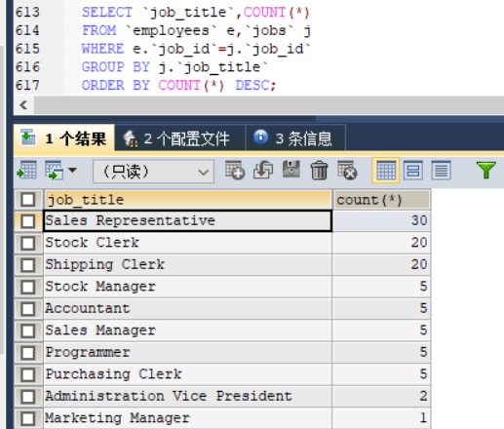Screen dimensions: 504x429
Task: Toggle the header select-all checkbox
Action: (x=27, y=199)
